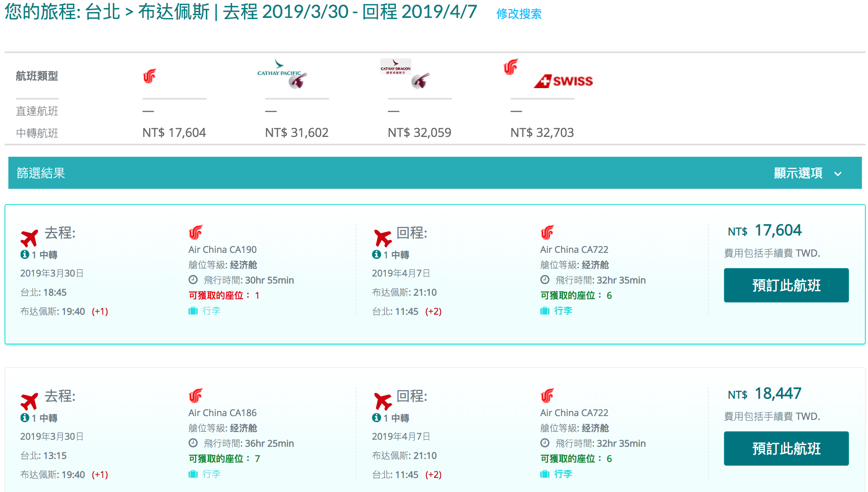Click the 可獲取的座位: 7 seat notice

click(224, 458)
